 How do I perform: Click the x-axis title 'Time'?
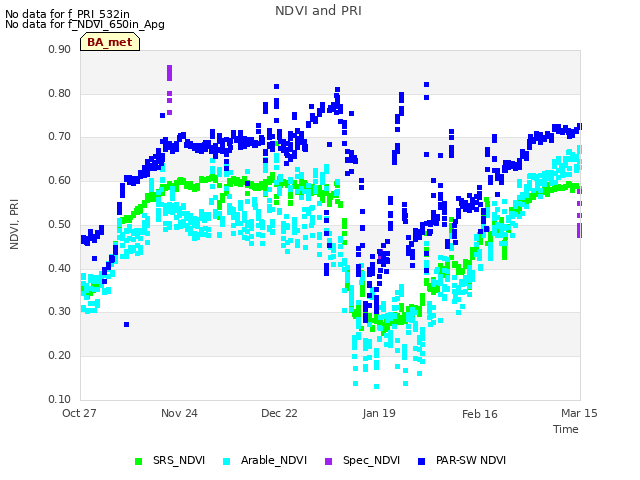coord(566,429)
